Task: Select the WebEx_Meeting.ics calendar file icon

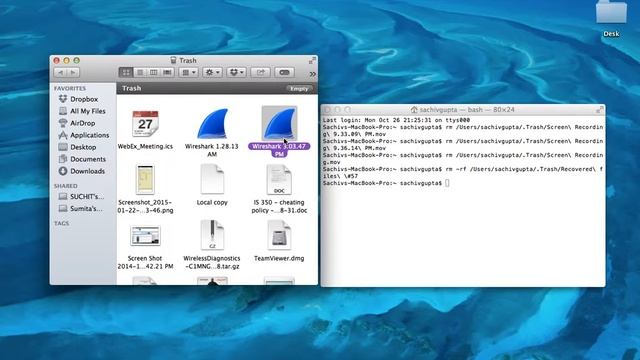Action: [145, 124]
